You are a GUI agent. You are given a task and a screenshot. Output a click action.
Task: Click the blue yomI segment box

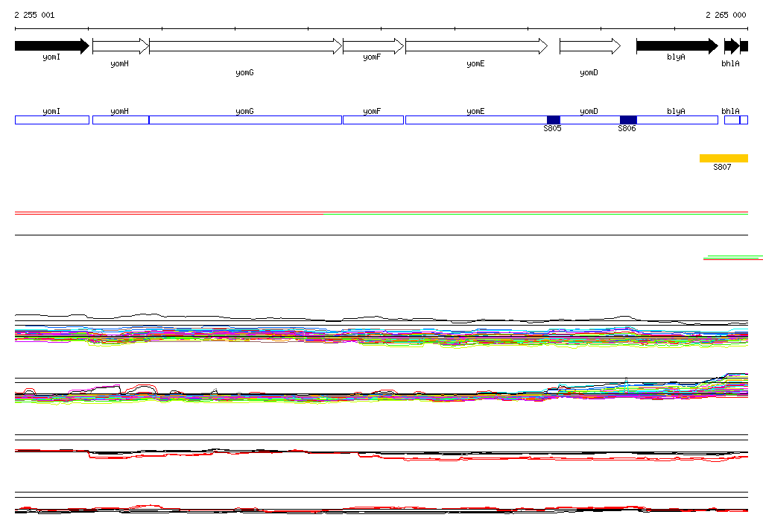tap(52, 120)
